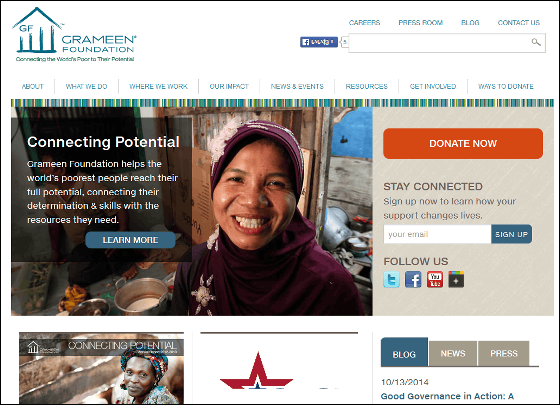Click the Facebook Like button
The image size is (560, 405).
pyautogui.click(x=319, y=42)
